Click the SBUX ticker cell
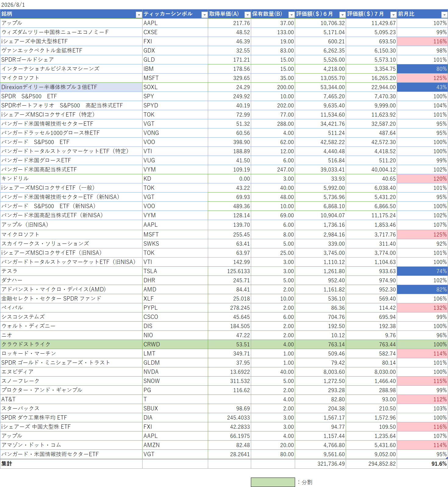 [x=175, y=408]
